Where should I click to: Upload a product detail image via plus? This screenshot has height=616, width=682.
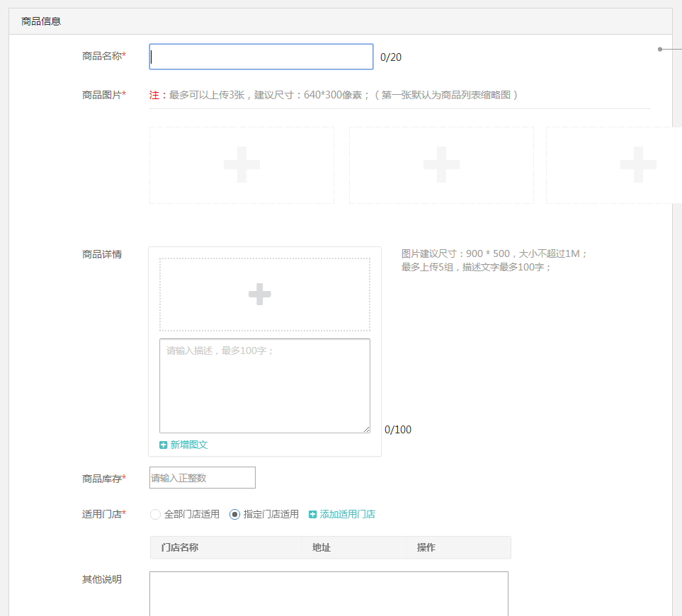[x=260, y=294]
